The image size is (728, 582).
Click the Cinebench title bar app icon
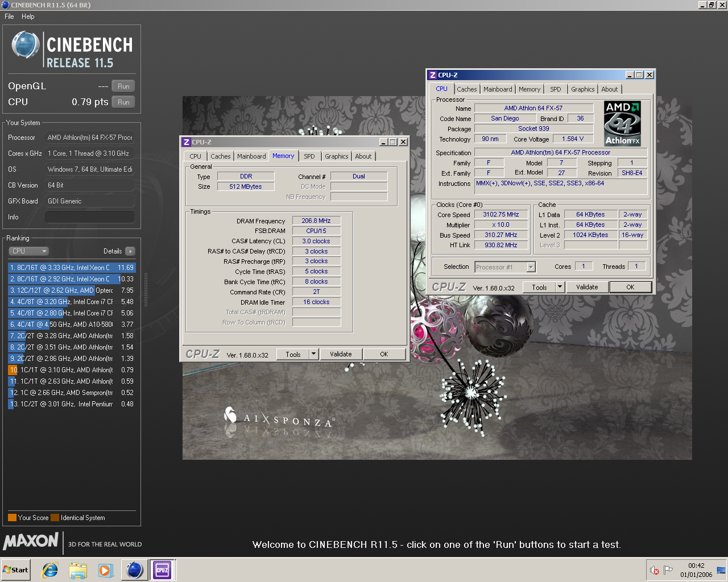click(5, 5)
